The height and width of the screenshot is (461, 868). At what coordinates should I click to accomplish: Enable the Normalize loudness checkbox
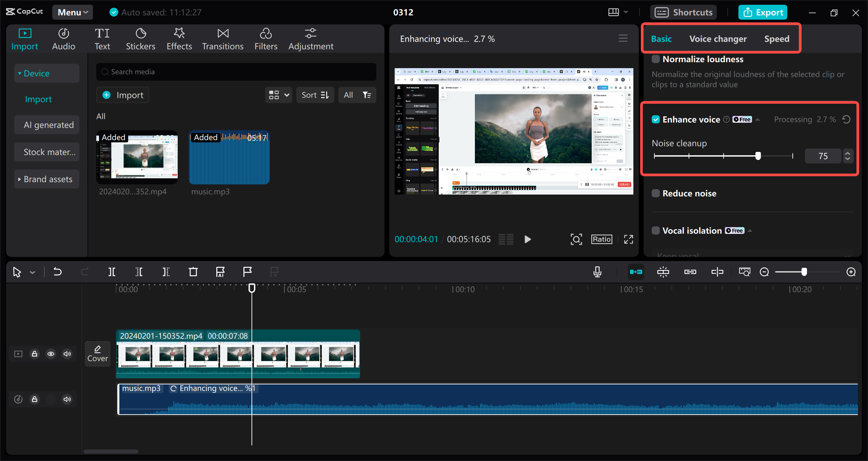click(656, 59)
